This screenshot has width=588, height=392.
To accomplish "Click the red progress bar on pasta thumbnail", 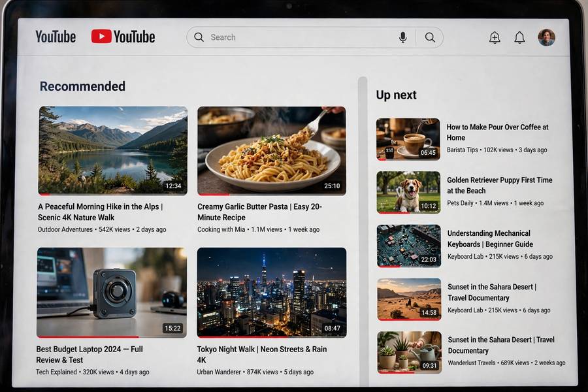I will 214,194.
